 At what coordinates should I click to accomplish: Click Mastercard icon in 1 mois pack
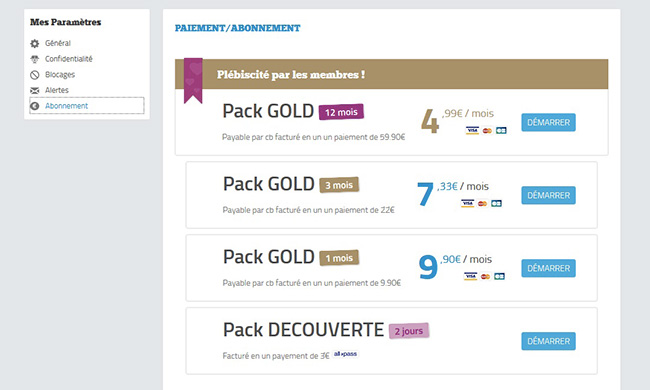(485, 276)
